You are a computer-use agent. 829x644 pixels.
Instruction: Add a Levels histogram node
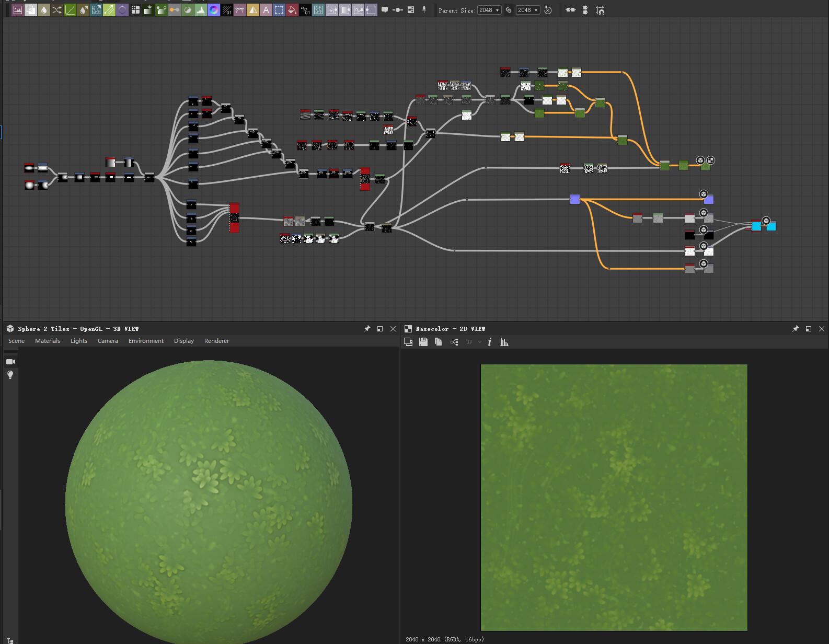[x=201, y=10]
